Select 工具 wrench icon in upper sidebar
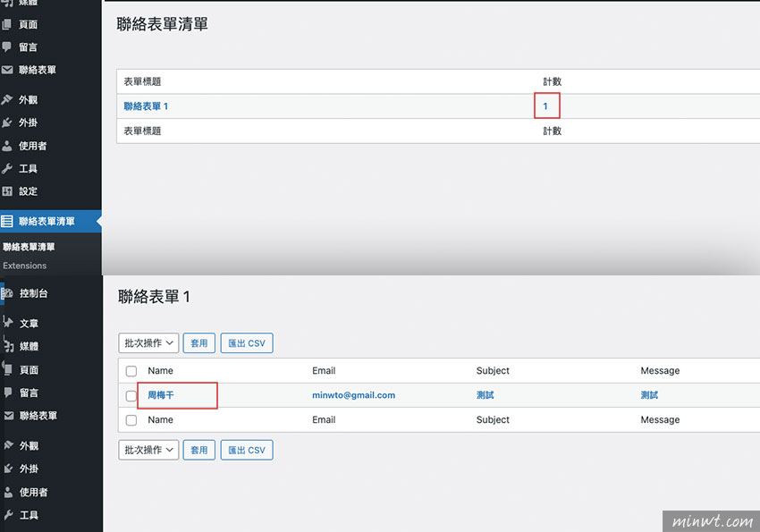 pos(7,169)
